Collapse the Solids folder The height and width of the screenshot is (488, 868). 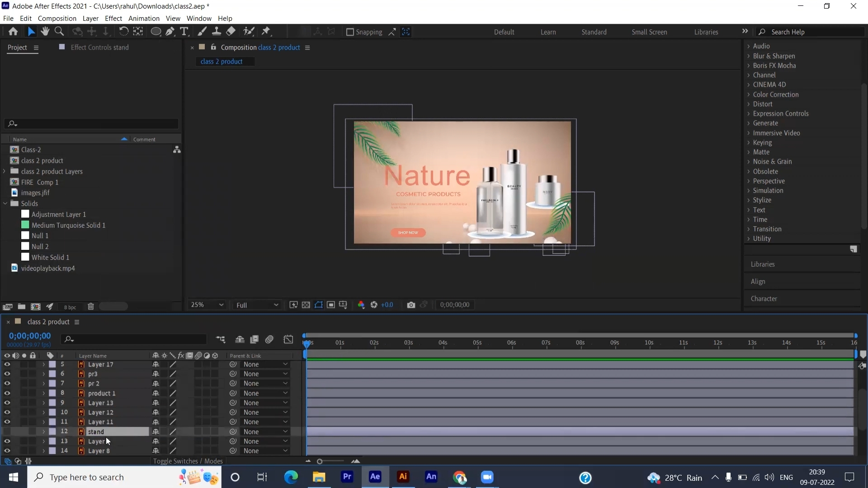[5, 203]
